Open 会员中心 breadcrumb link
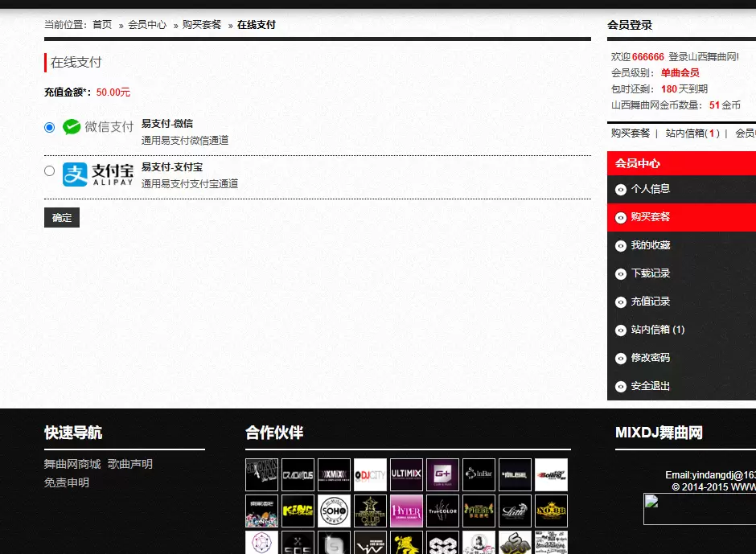Screen dimensions: 756x554 point(147,25)
